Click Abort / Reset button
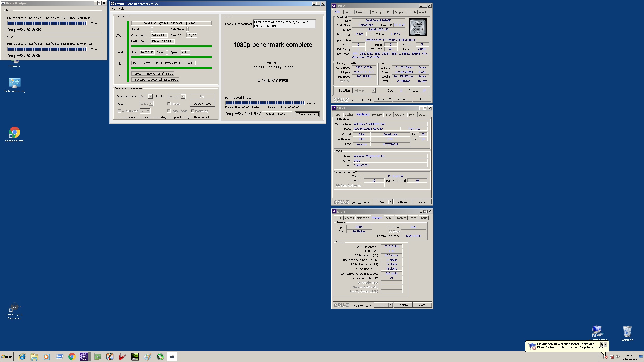Viewport: 644px width, 362px height. [x=203, y=104]
